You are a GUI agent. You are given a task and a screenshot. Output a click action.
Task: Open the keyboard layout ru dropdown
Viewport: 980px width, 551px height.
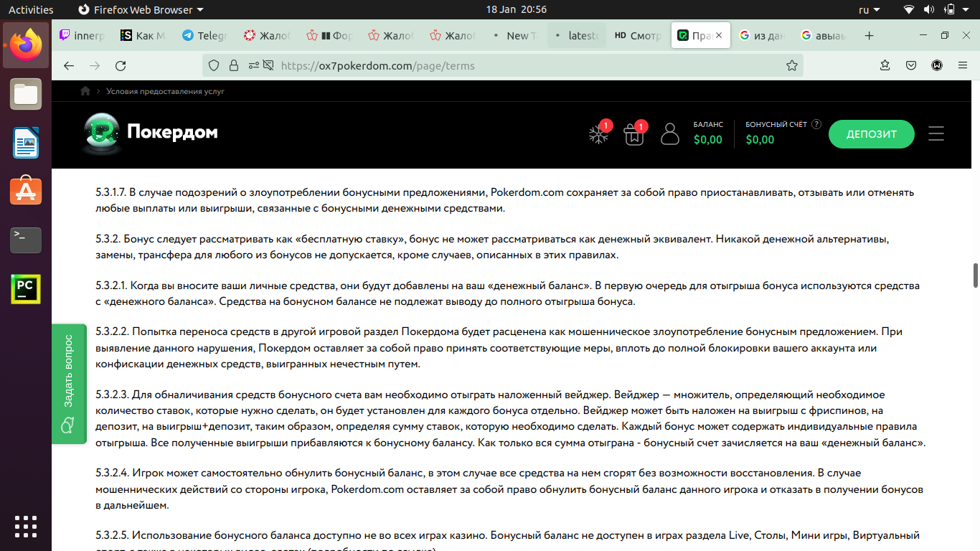tap(870, 9)
